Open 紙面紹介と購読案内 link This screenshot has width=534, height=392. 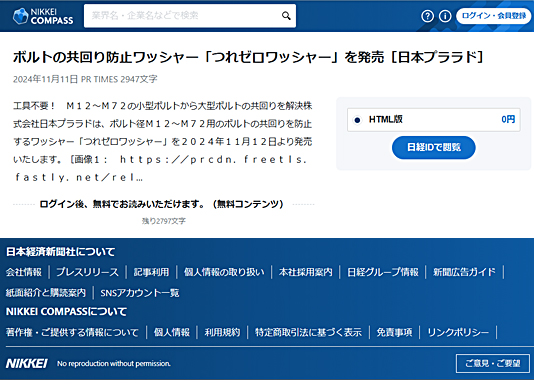[x=46, y=293]
